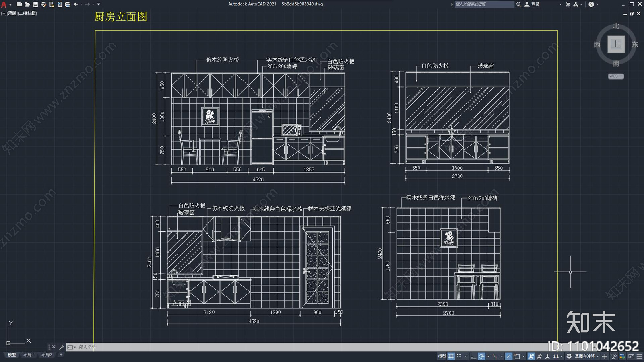Switch to the 布局2 layout tab
The height and width of the screenshot is (362, 644).
click(x=47, y=355)
